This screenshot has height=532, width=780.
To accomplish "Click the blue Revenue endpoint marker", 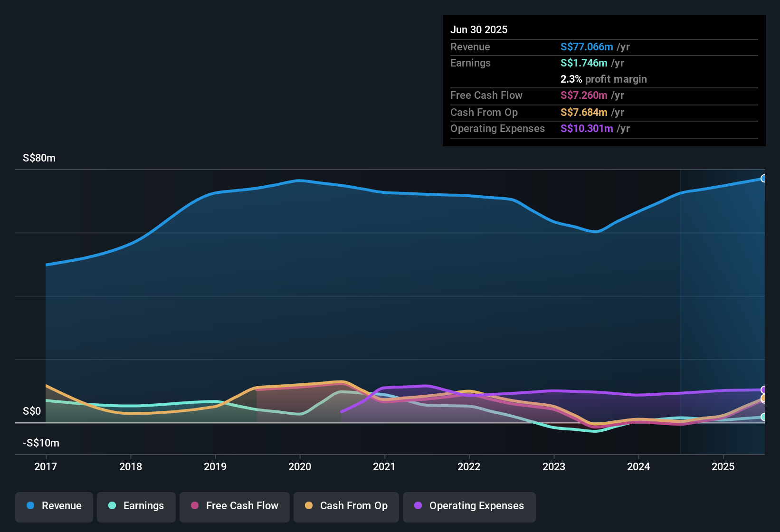I will tap(764, 179).
